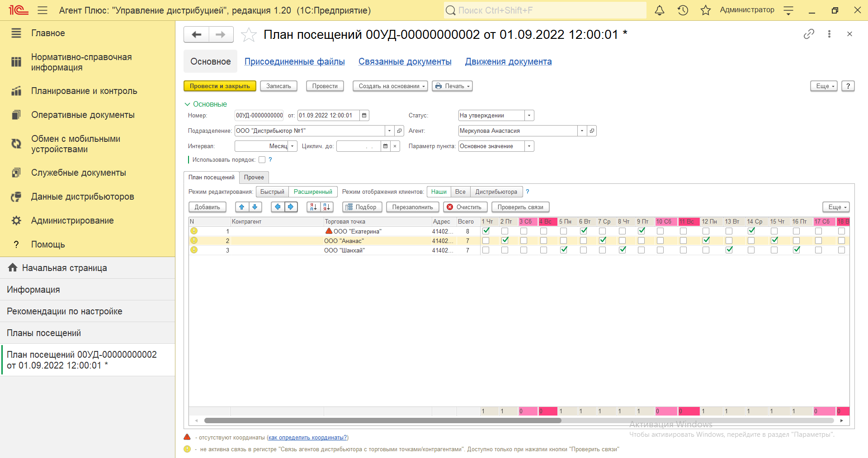The image size is (868, 458).
Task: Enable the 'Использовать порядок' checkbox
Action: click(262, 160)
